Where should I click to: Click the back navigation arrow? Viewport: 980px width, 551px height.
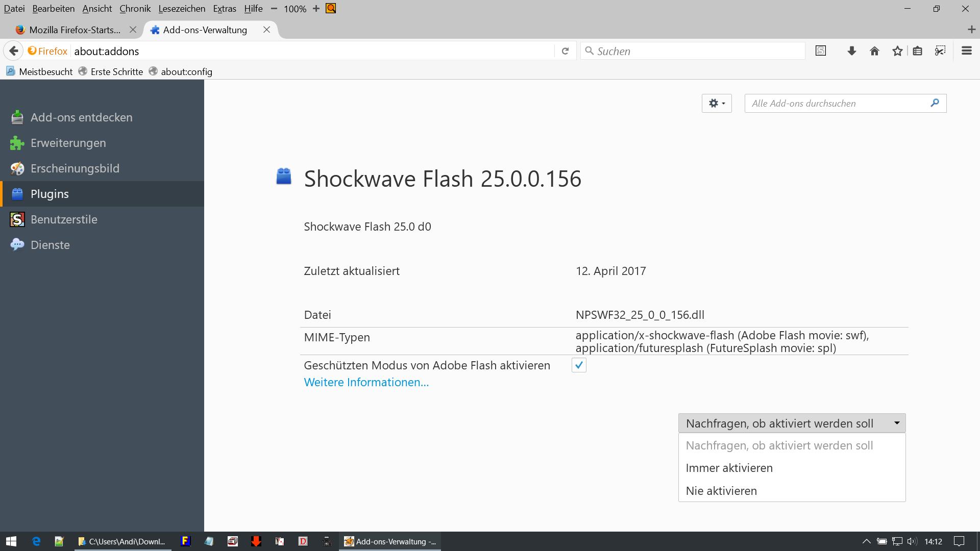[x=14, y=51]
